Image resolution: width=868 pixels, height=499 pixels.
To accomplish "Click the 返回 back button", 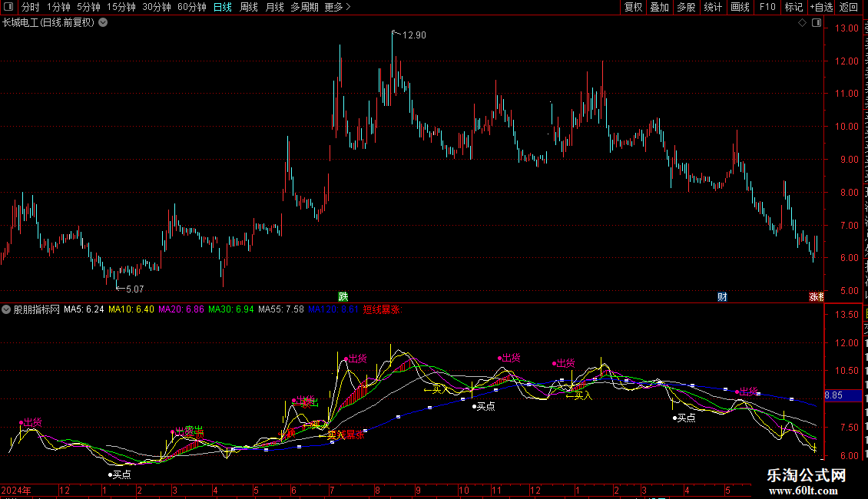I will point(849,7).
